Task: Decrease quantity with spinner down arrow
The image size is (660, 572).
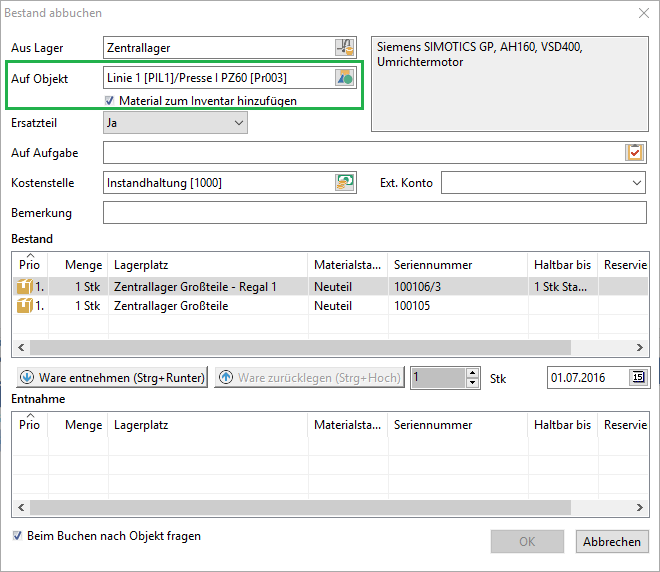Action: [473, 383]
